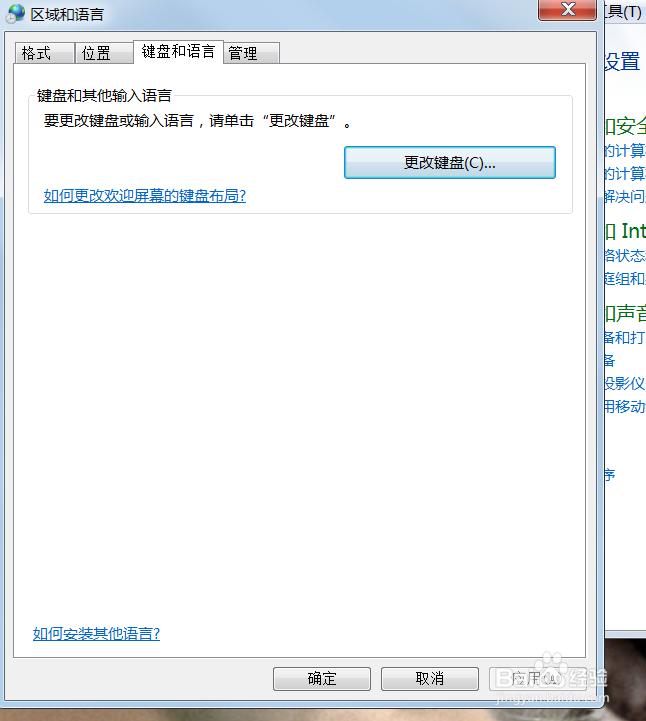Open link 如何更改欢迎屏幕的键盘布局?
The width and height of the screenshot is (646, 721).
(145, 196)
